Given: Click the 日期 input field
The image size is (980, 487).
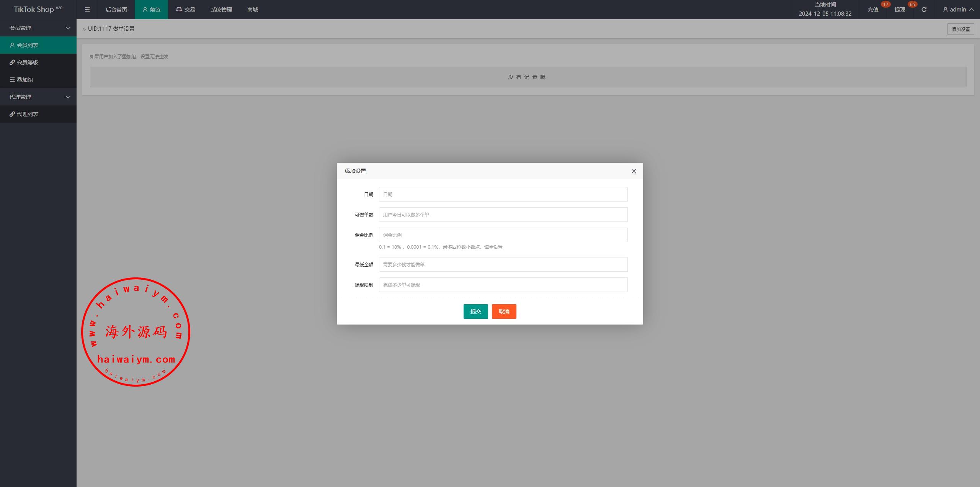Looking at the screenshot, I should click(503, 194).
